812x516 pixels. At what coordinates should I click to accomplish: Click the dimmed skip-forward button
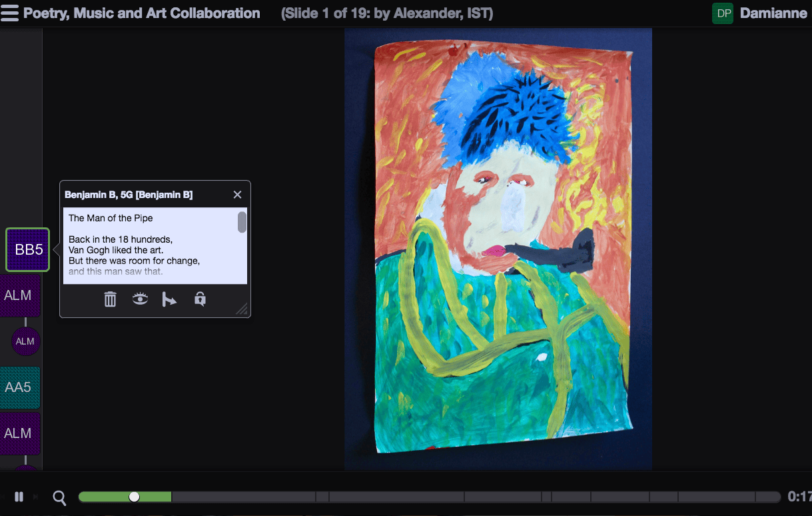tap(36, 497)
